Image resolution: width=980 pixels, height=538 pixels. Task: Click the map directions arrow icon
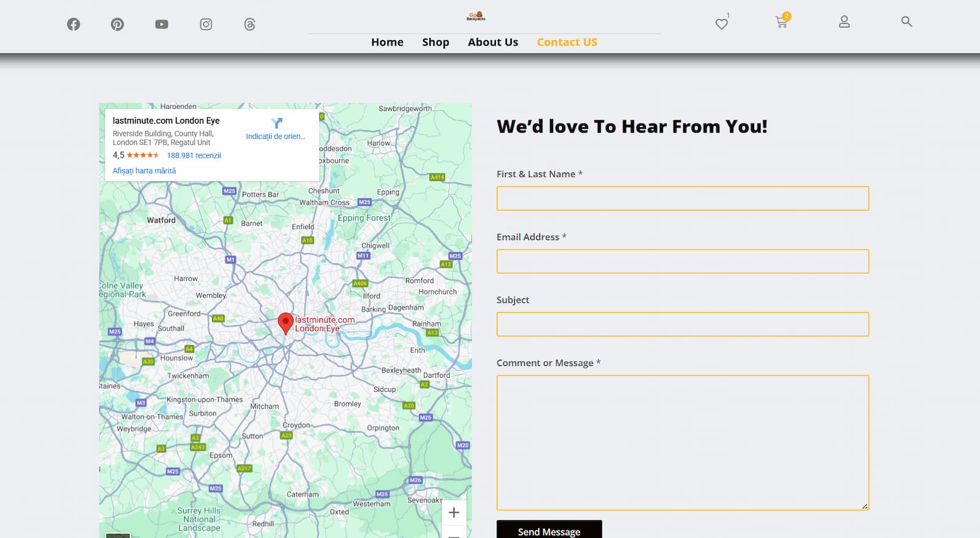tap(276, 123)
